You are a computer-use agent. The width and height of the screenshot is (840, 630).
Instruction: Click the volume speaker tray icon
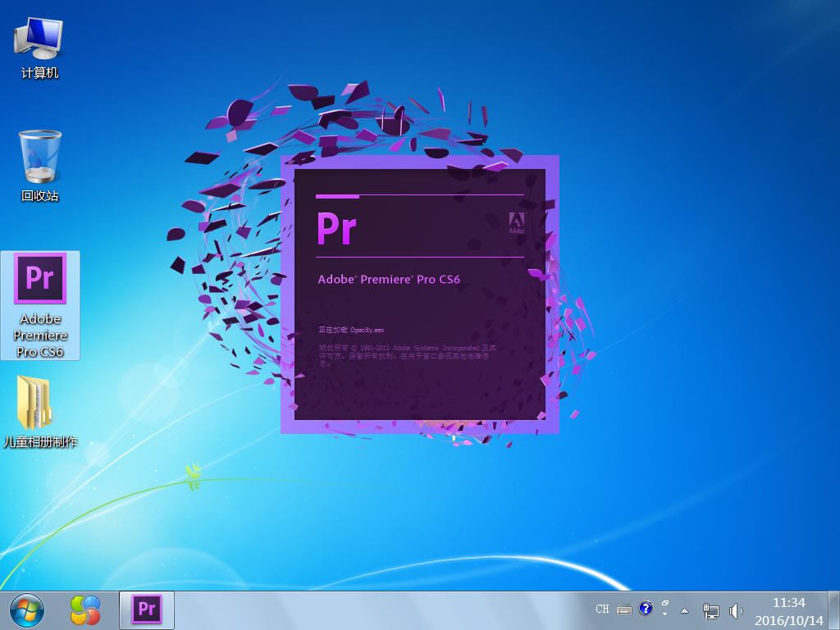coord(736,610)
